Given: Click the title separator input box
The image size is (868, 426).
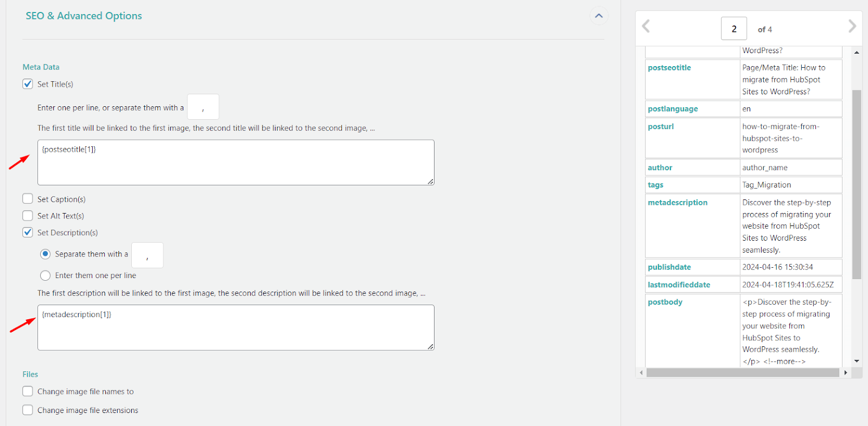Looking at the screenshot, I should (203, 107).
